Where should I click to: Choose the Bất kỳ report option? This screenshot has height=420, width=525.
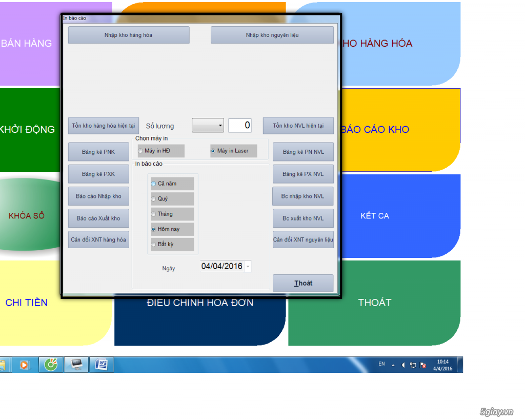(153, 244)
